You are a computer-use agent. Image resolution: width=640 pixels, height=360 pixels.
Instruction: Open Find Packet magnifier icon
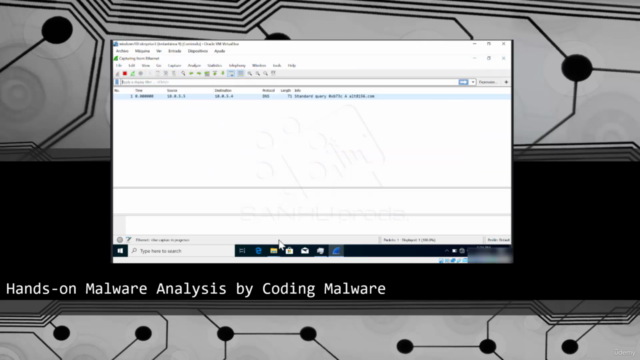[183, 73]
